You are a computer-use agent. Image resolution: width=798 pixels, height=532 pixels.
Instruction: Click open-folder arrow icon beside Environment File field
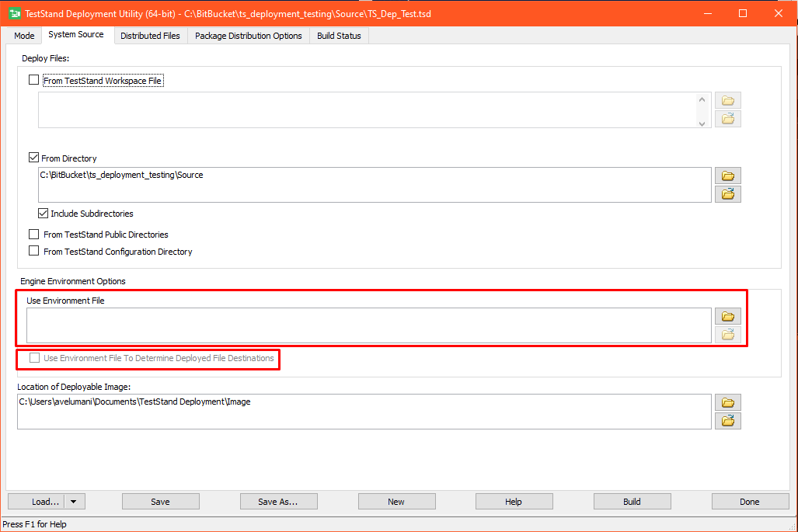tap(728, 335)
